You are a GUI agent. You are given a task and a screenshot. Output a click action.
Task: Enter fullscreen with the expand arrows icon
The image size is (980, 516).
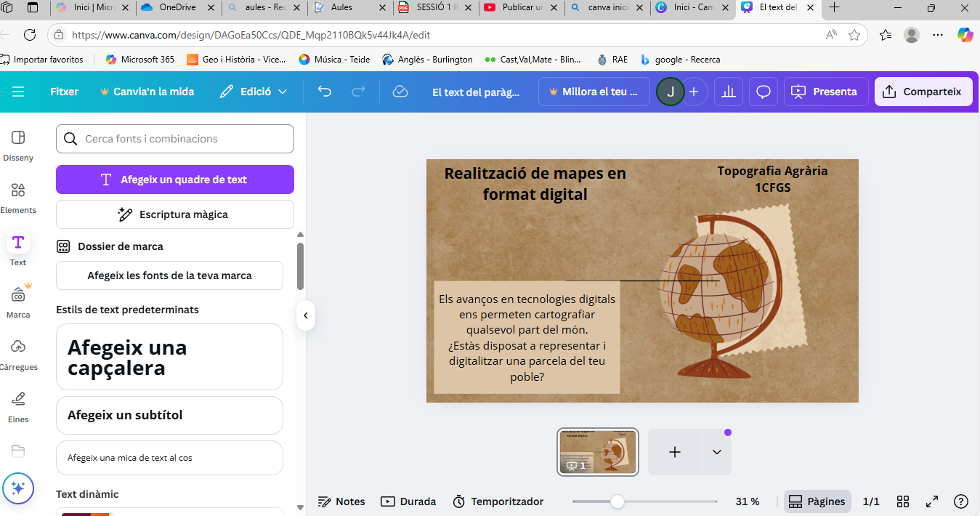[932, 501]
